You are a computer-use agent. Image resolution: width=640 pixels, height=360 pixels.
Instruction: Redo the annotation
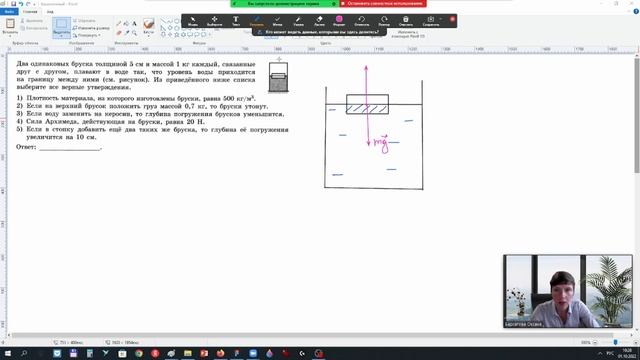384,21
